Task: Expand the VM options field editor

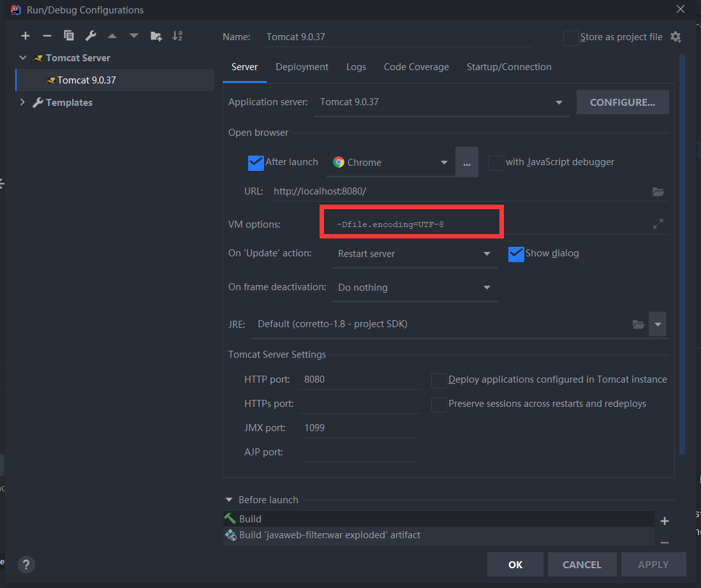Action: pos(658,224)
